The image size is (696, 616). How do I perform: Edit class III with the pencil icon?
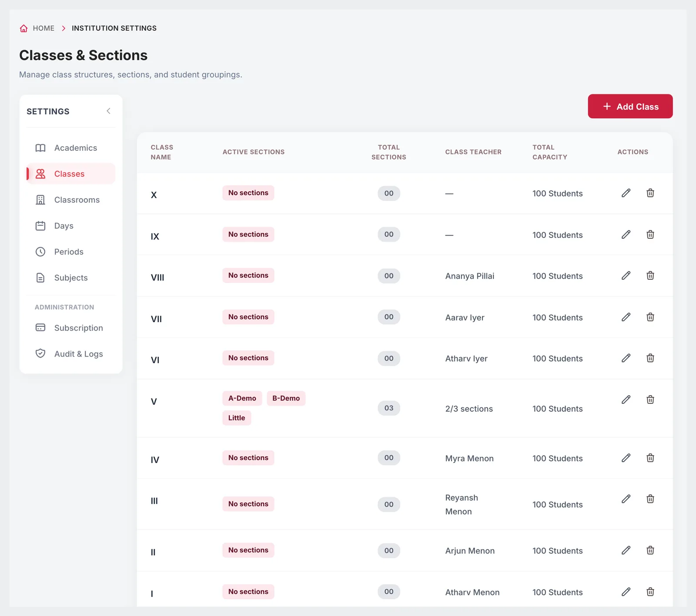[x=626, y=499]
